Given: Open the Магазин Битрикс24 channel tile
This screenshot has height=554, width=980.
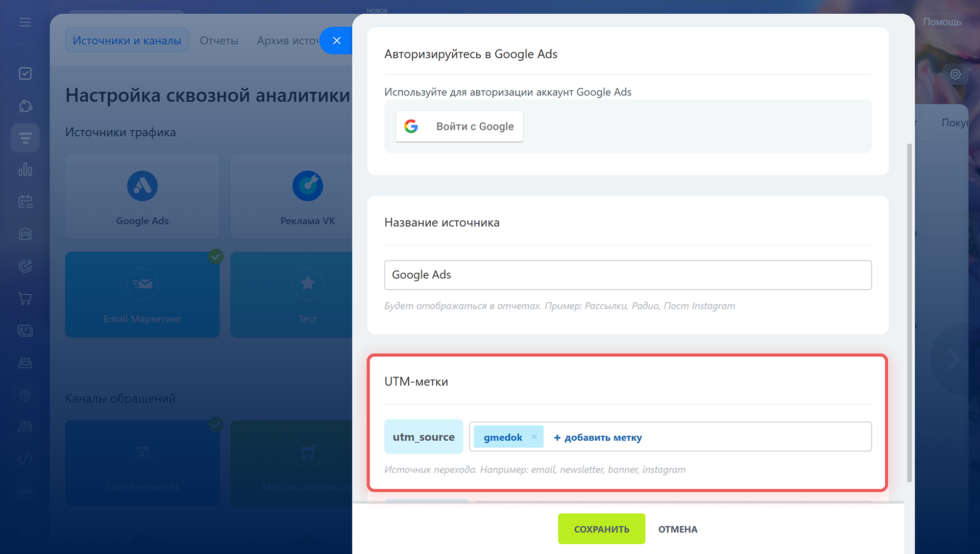Looking at the screenshot, I should pos(291,463).
